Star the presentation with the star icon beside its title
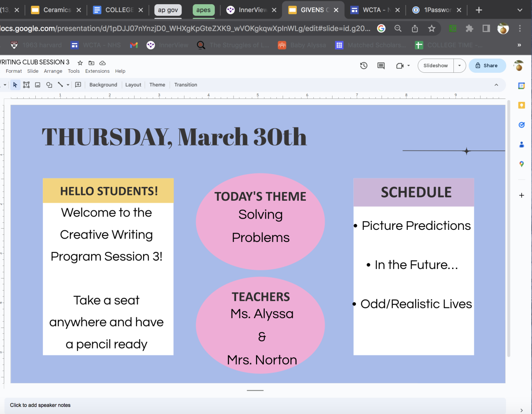Image resolution: width=532 pixels, height=414 pixels. pyautogui.click(x=80, y=63)
